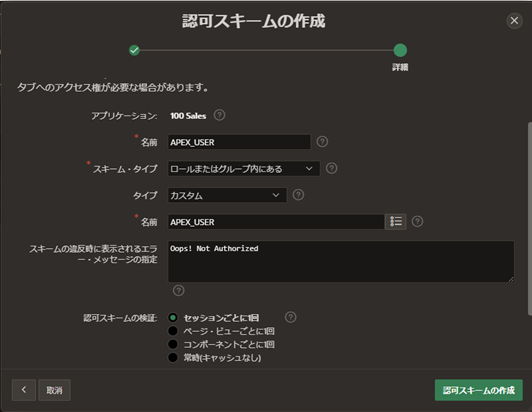Click the 100 Sales application text
The image size is (532, 412).
(188, 116)
